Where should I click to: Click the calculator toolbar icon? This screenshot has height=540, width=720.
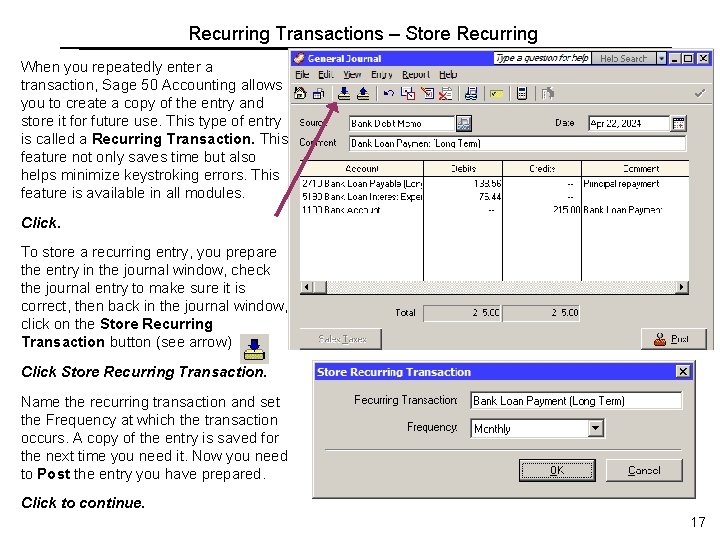click(522, 94)
